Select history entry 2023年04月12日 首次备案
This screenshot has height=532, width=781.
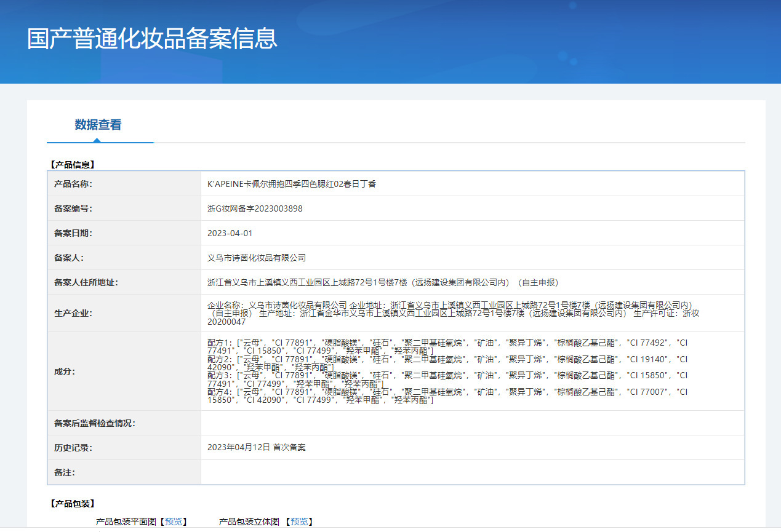[257, 447]
